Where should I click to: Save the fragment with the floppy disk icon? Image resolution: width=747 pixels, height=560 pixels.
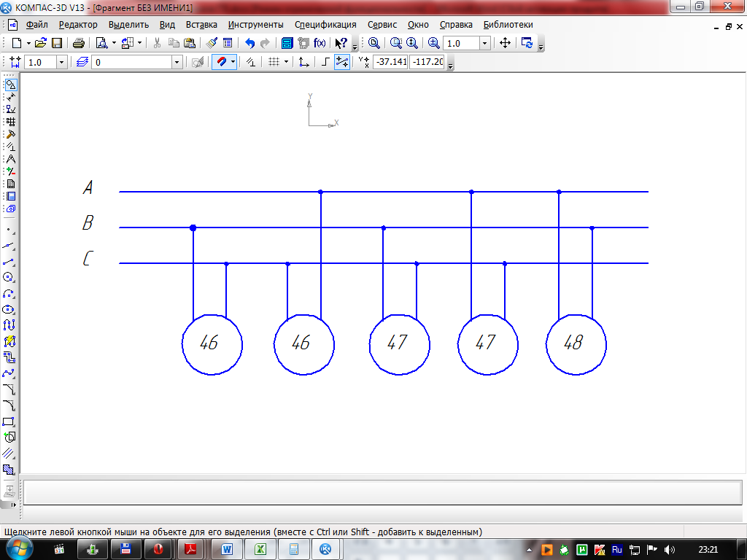tap(57, 43)
